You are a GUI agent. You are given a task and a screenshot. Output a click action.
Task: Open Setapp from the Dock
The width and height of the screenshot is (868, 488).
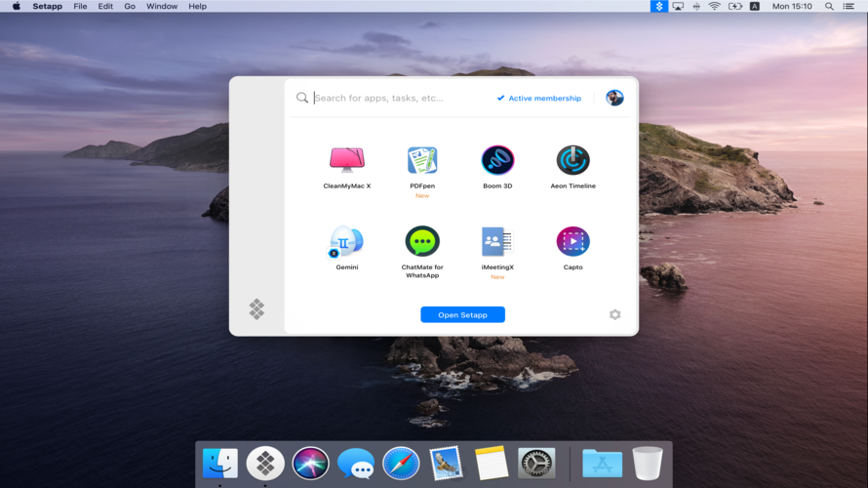[x=265, y=463]
